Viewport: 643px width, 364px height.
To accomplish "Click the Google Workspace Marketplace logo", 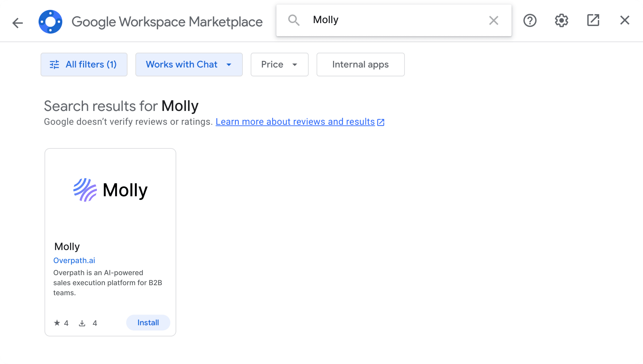I will pos(50,21).
